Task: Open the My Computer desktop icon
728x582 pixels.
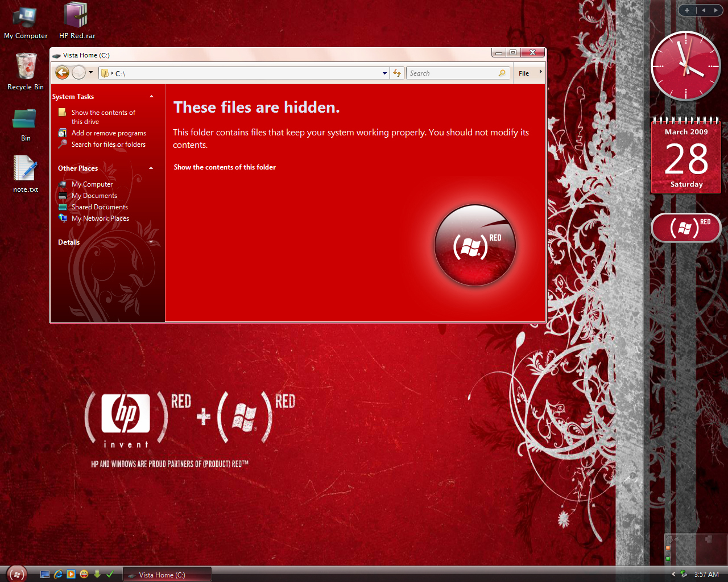Action: pyautogui.click(x=26, y=23)
